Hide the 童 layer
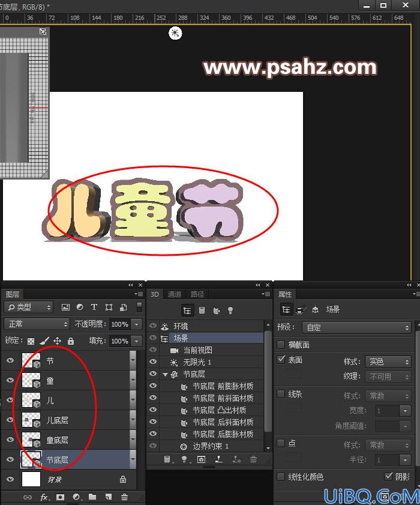Image resolution: width=420 pixels, height=505 pixels. pyautogui.click(x=10, y=380)
